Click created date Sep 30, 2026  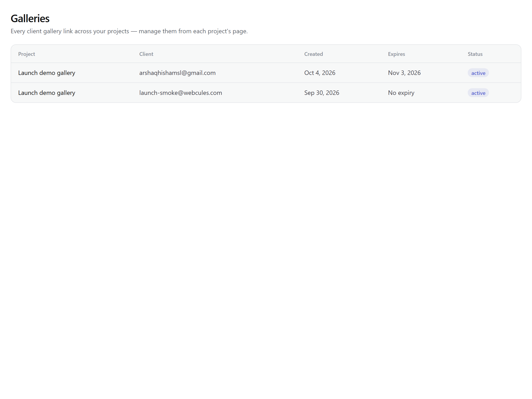pyautogui.click(x=322, y=93)
